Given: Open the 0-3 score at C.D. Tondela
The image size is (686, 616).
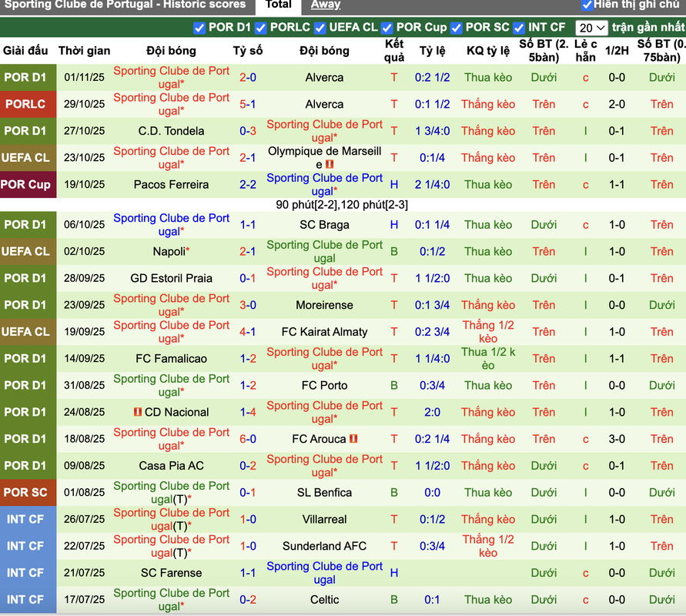Looking at the screenshot, I should click(248, 131).
